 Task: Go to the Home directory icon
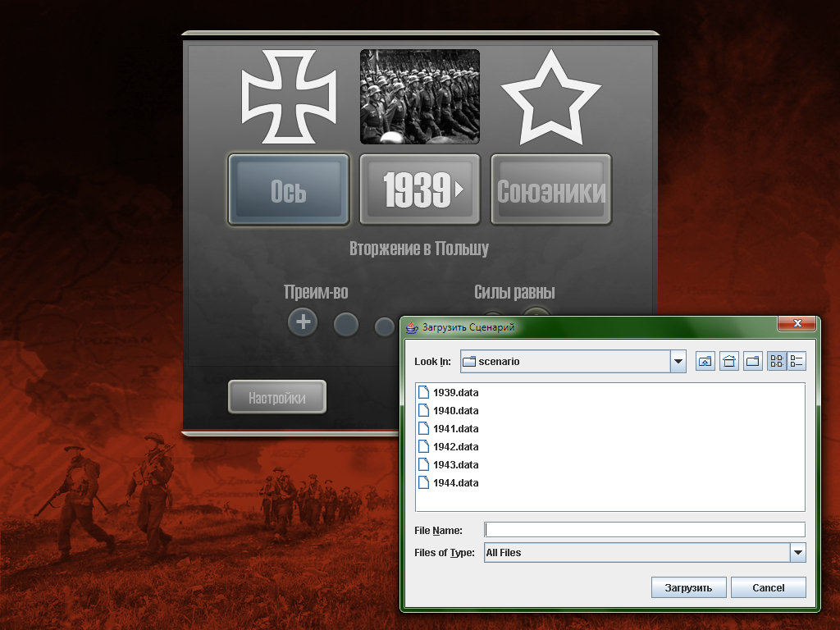[729, 361]
